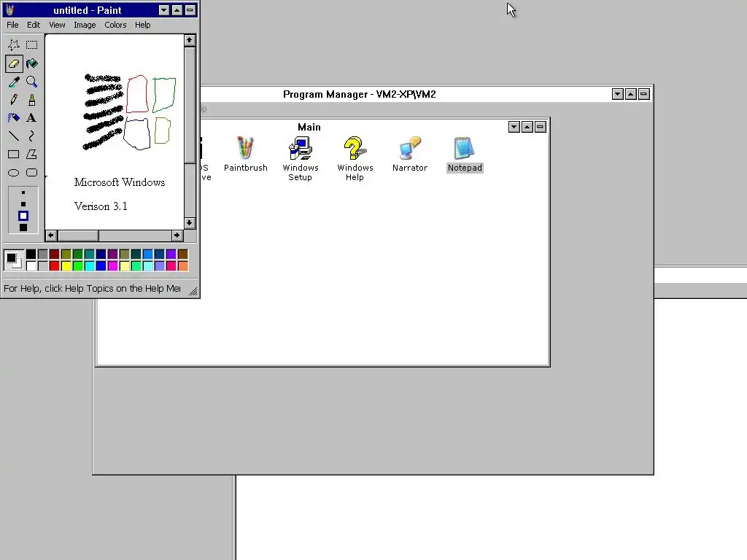Open Paint's title bar control-menu icon

[x=9, y=10]
